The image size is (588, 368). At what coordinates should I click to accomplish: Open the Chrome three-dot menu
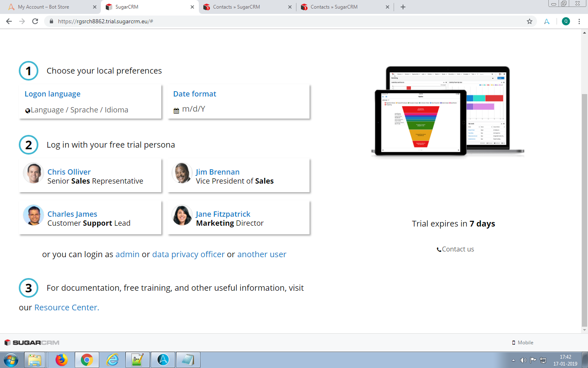click(x=579, y=21)
